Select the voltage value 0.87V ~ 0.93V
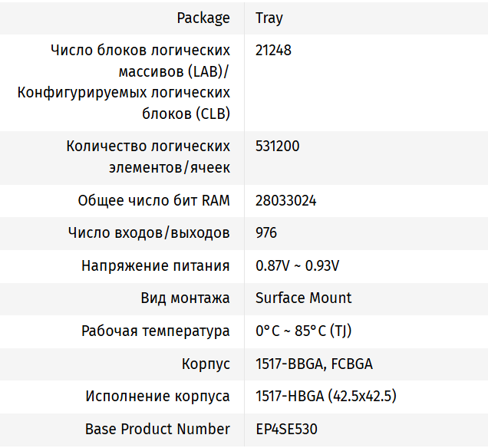The width and height of the screenshot is (488, 448). click(297, 265)
